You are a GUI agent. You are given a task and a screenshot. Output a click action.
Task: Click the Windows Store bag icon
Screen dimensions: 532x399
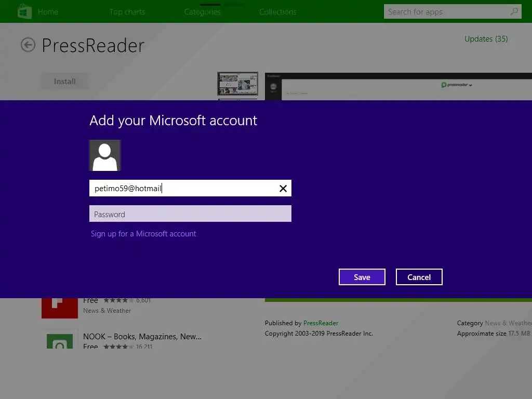pyautogui.click(x=25, y=11)
